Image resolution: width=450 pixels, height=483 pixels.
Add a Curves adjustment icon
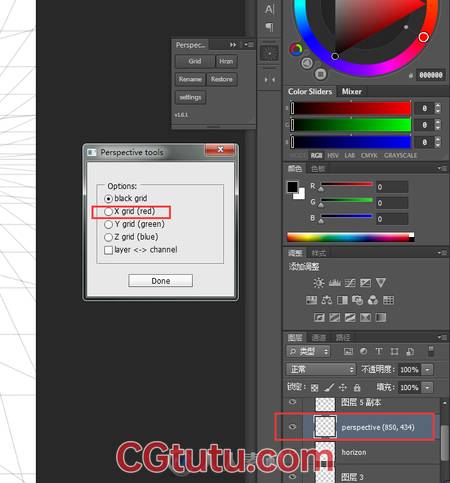click(x=350, y=283)
